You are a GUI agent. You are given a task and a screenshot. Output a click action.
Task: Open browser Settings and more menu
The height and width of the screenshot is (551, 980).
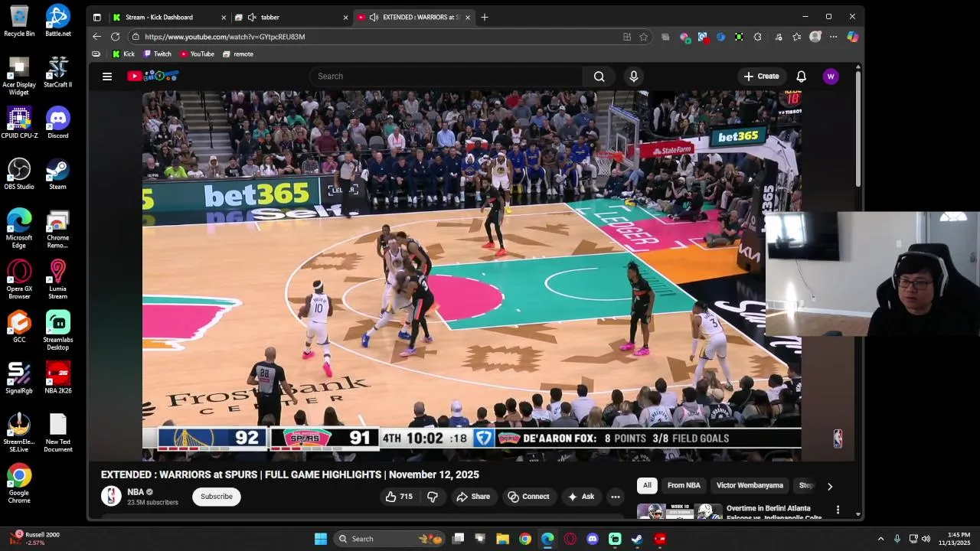point(834,37)
